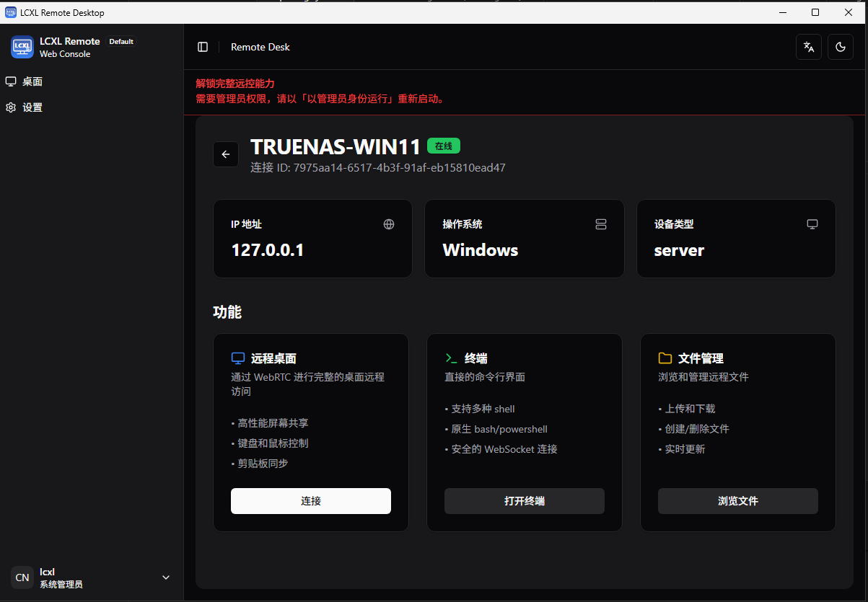Click the 原生 bash/powershell bullet item
The width and height of the screenshot is (868, 602).
coord(496,429)
